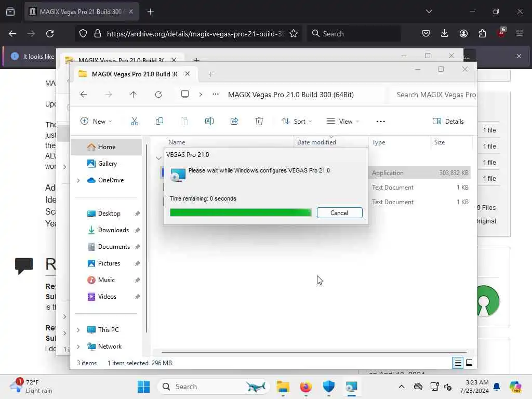The image size is (532, 399).
Task: Dismiss the Firefox notification bar
Action: pyautogui.click(x=519, y=56)
